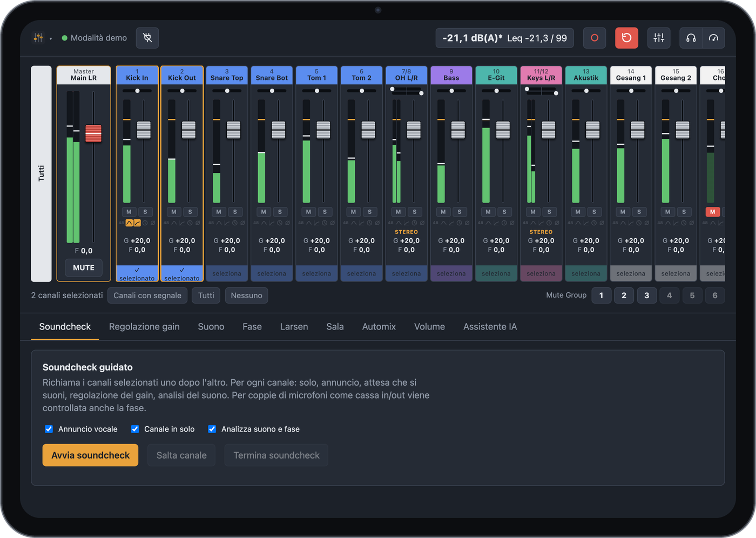
Task: Click the mixer app logo icon
Action: 38,38
